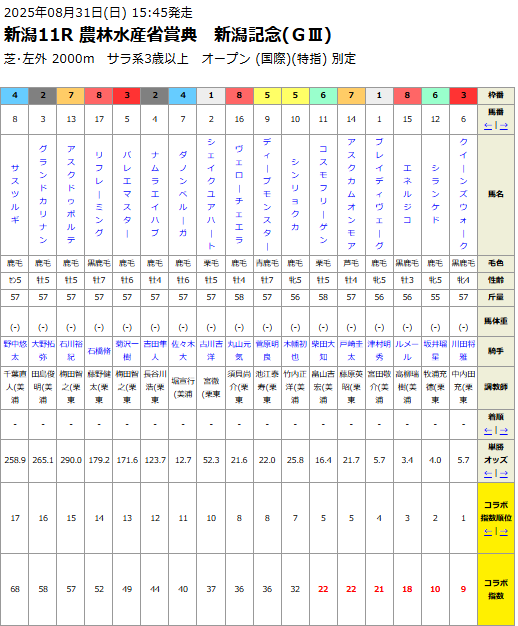Screen dimensions: 518x626
Task: Open horse ダノンベルーガ link
Action: (183, 194)
